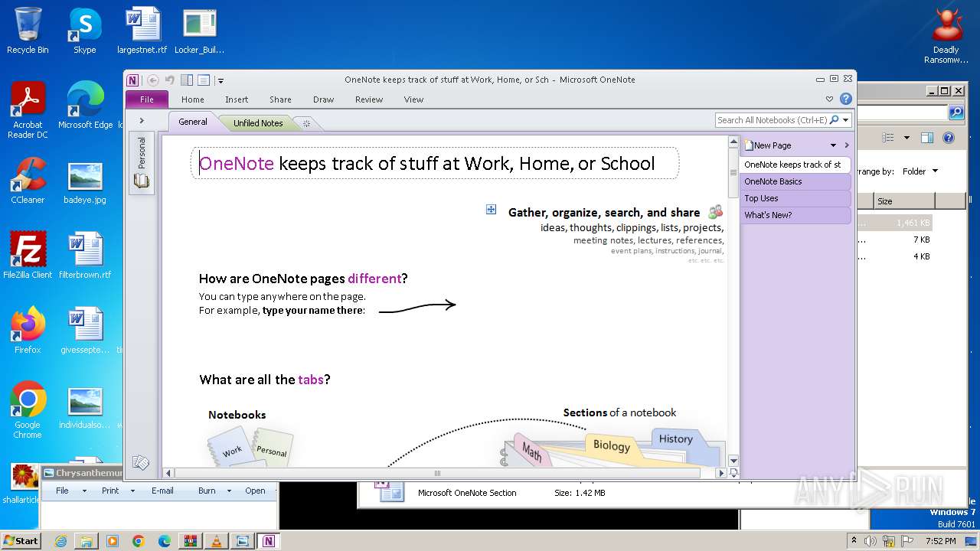Open the Print menu in Chrysanthemum window
Screen dimensions: 980x551
tap(117, 491)
